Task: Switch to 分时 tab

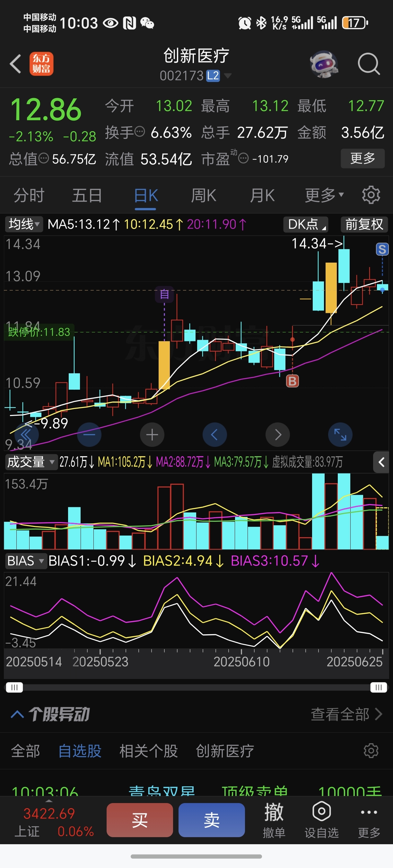Action: point(29,195)
